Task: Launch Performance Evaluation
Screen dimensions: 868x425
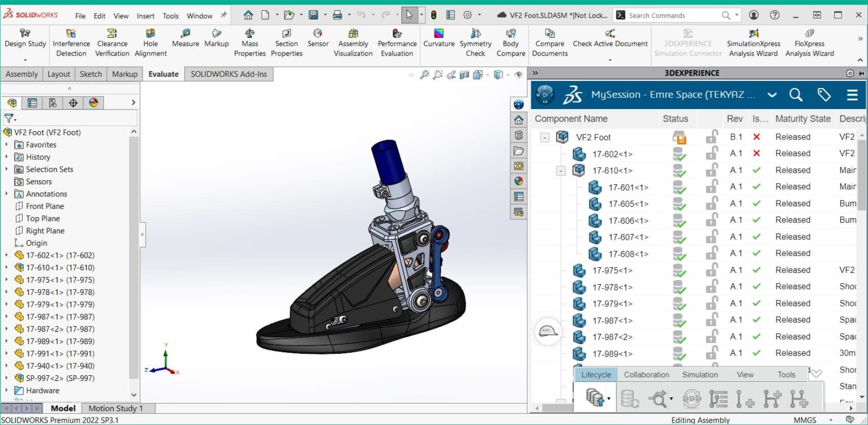Action: tap(397, 40)
